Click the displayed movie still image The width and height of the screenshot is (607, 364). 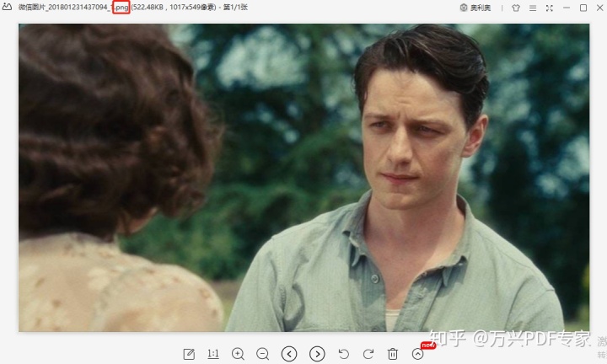point(303,178)
